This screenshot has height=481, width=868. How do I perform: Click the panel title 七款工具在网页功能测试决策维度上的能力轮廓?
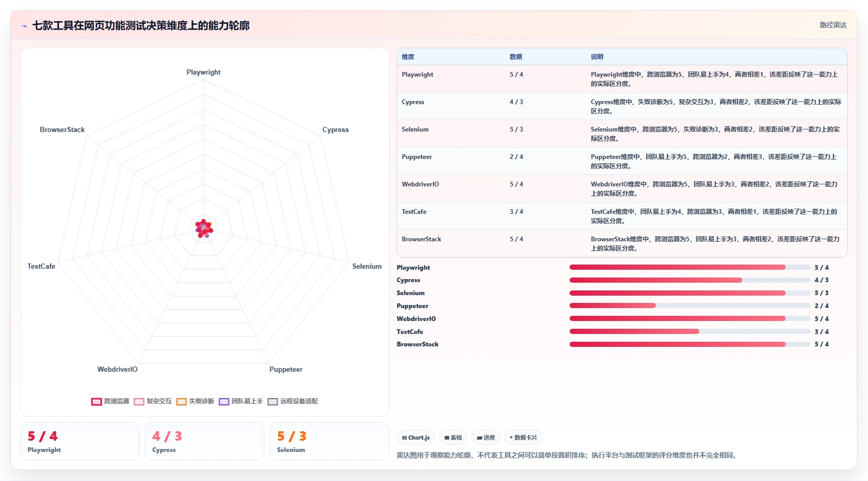click(141, 26)
